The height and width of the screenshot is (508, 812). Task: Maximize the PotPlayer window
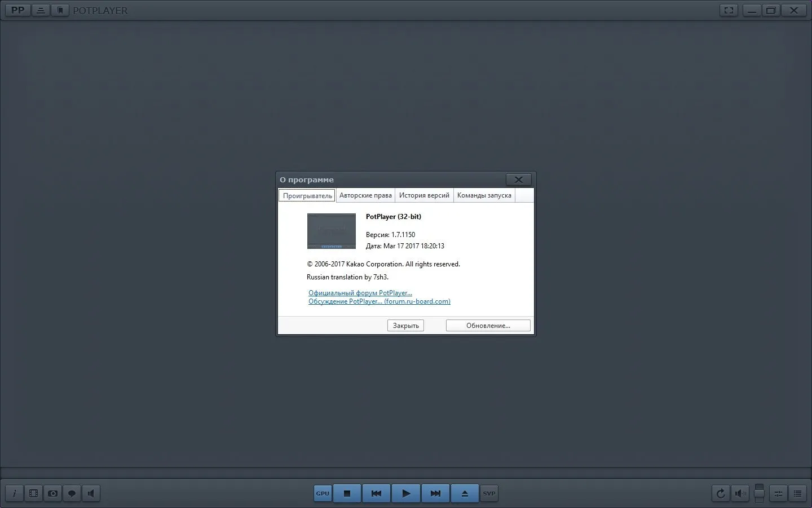771,10
